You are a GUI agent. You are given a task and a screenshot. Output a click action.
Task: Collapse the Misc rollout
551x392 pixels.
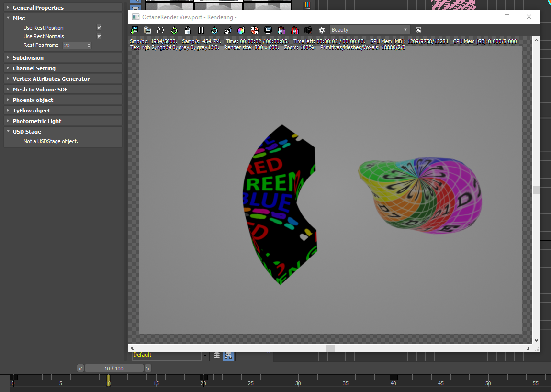pyautogui.click(x=63, y=18)
